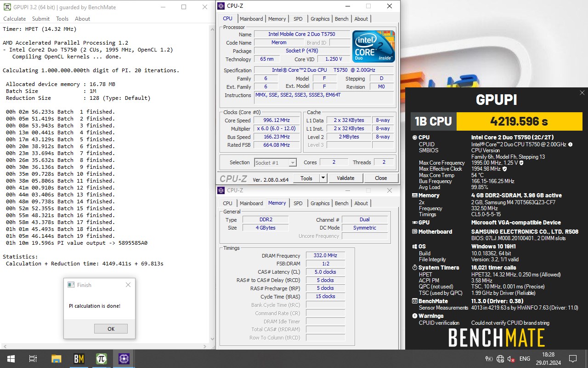
Task: Click the 1B CPU label
Action: click(x=433, y=121)
